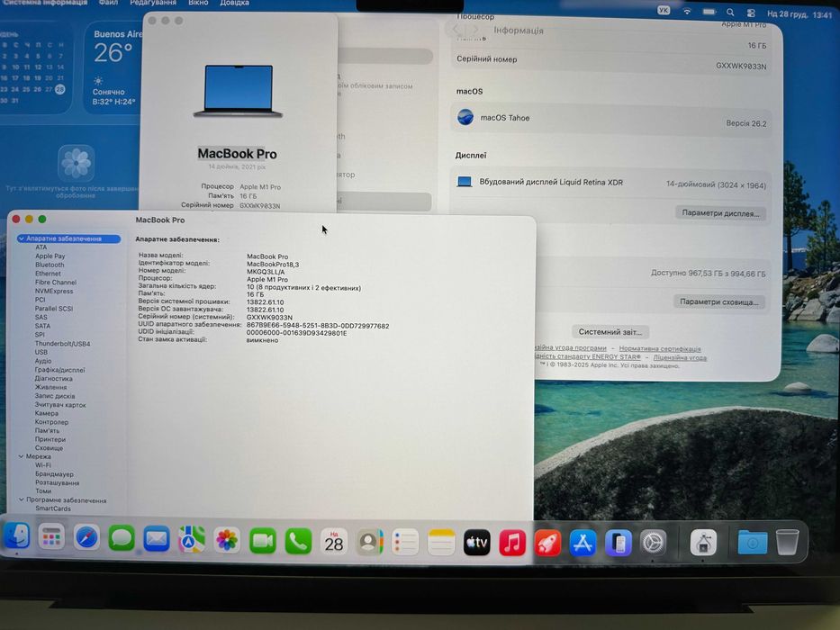840x630 pixels.
Task: Click the model identifier MacBookPro18,3
Action: click(273, 264)
